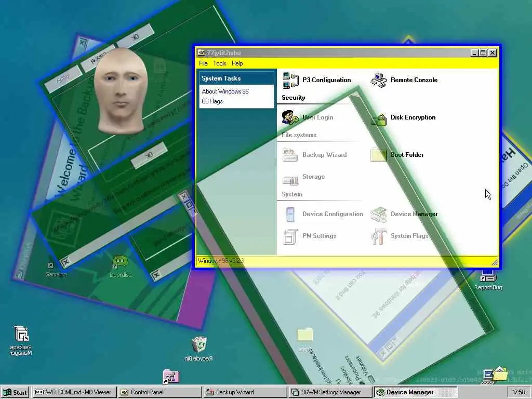Switch to Backup Wizard taskbar item
The image size is (532, 399).
point(245,392)
